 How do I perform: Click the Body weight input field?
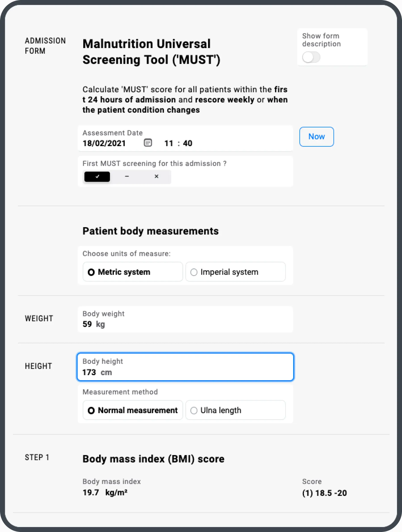185,320
